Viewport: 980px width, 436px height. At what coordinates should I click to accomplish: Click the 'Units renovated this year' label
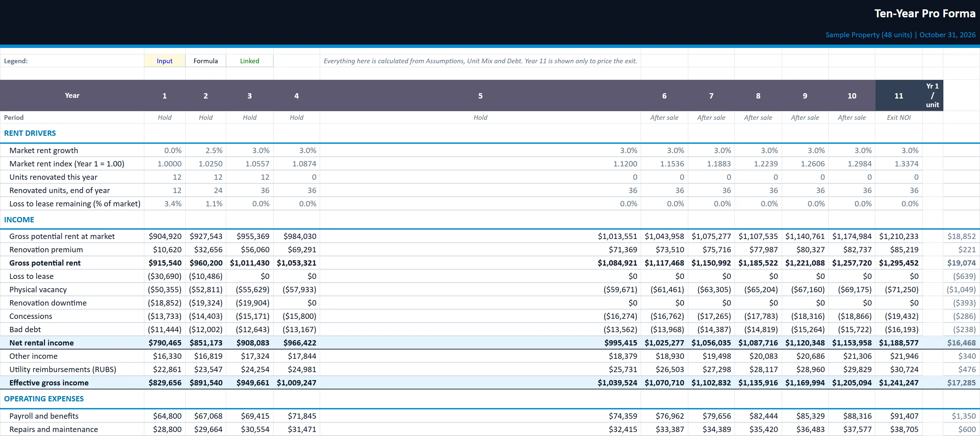pos(53,177)
